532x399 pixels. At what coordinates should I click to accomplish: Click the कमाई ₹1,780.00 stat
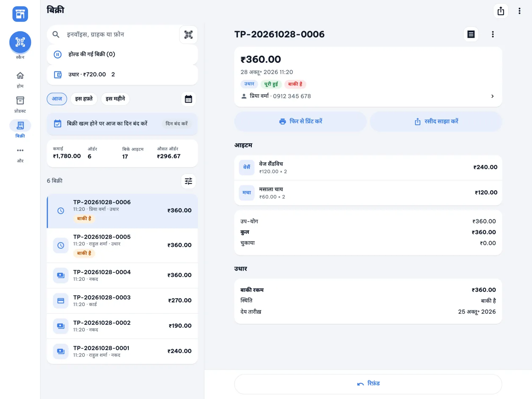pos(67,153)
